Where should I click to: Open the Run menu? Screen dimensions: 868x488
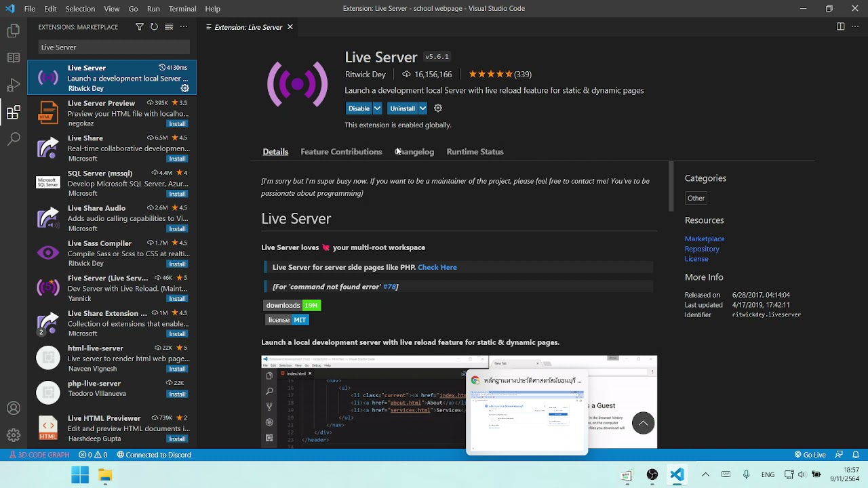point(153,9)
